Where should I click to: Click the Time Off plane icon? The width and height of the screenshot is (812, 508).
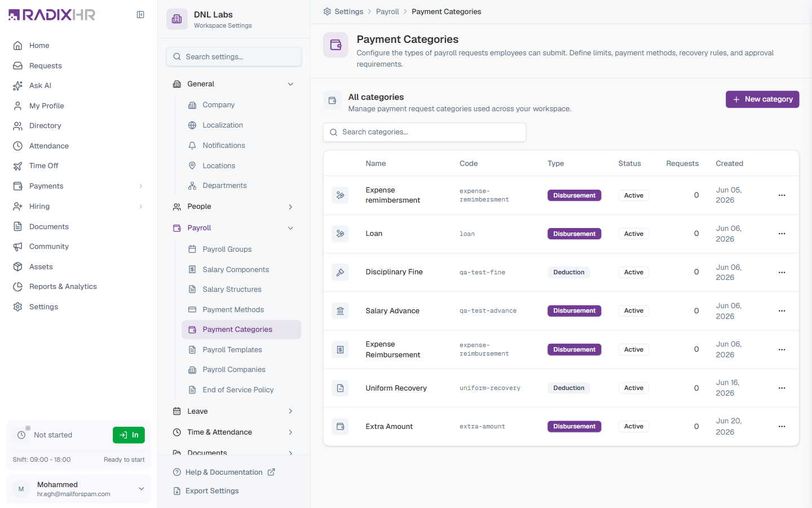click(18, 166)
